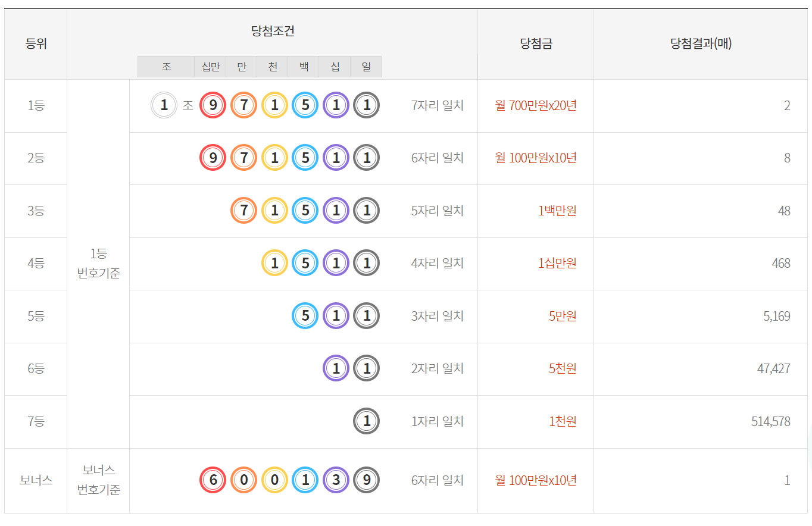The height and width of the screenshot is (526, 812).
Task: Click the purple 1 ball in 6등 row
Action: 336,368
